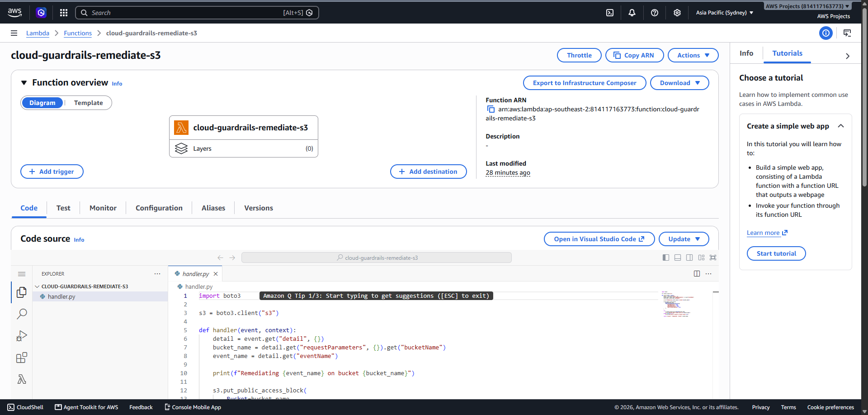
Task: Click the editor command center search box
Action: pos(377,258)
